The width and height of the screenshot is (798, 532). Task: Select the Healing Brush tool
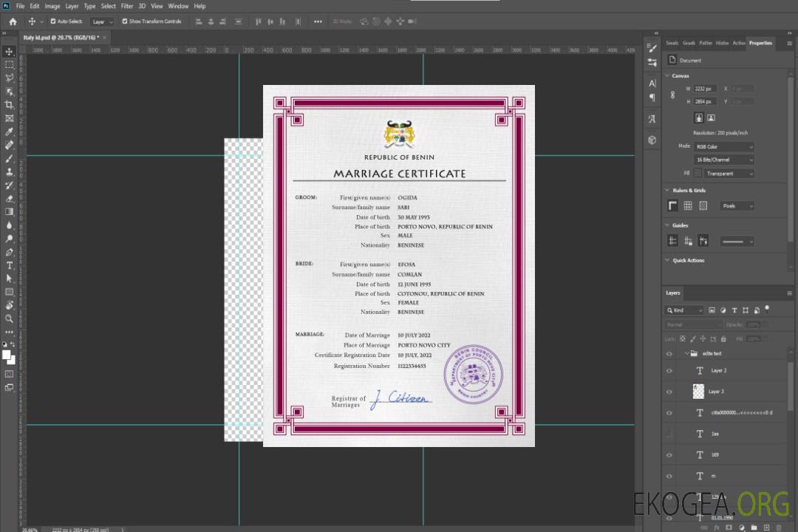(9, 145)
